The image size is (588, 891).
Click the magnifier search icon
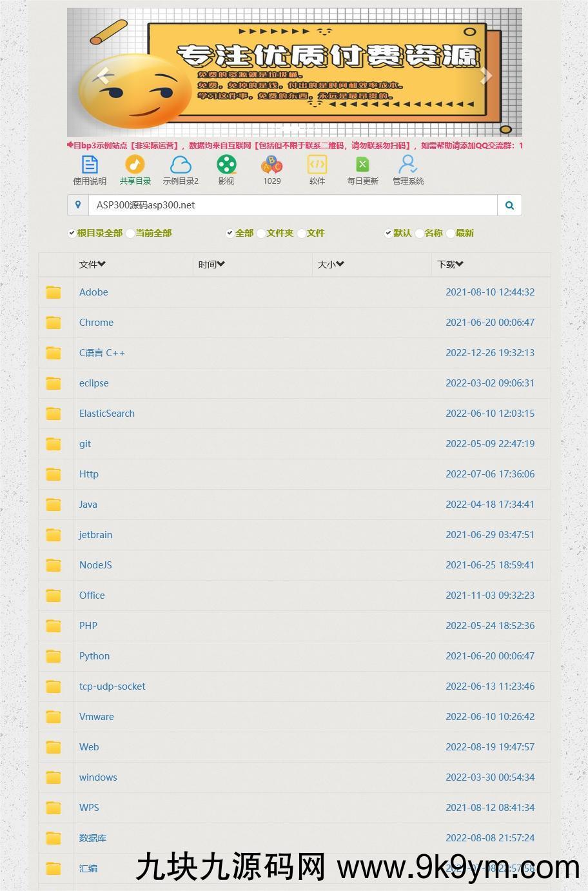pyautogui.click(x=509, y=205)
